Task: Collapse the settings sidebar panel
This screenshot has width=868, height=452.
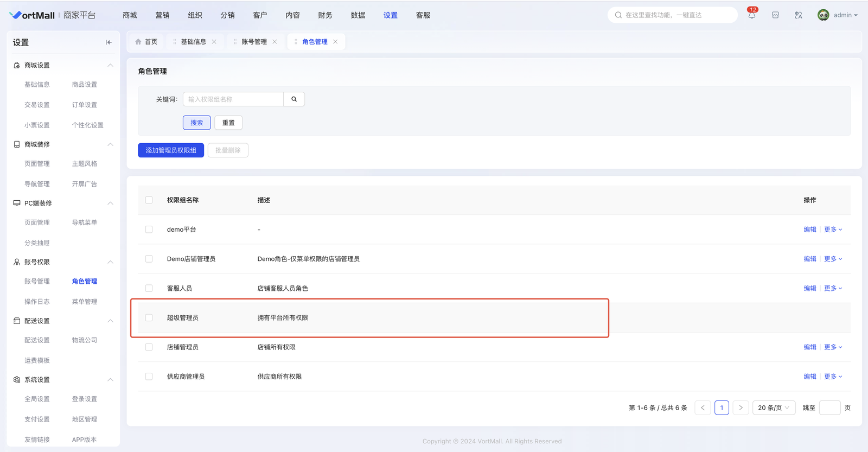Action: (108, 42)
